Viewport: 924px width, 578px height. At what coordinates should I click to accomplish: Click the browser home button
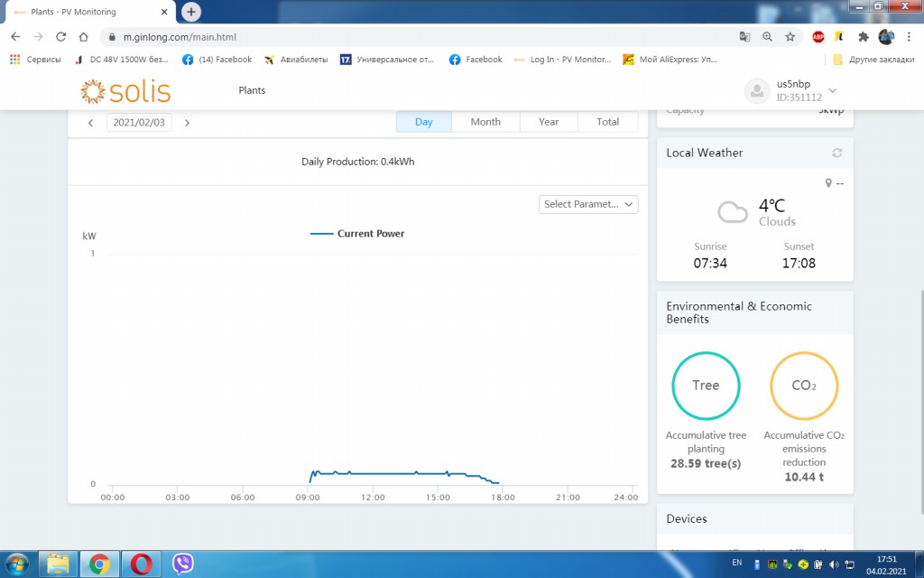coord(83,37)
